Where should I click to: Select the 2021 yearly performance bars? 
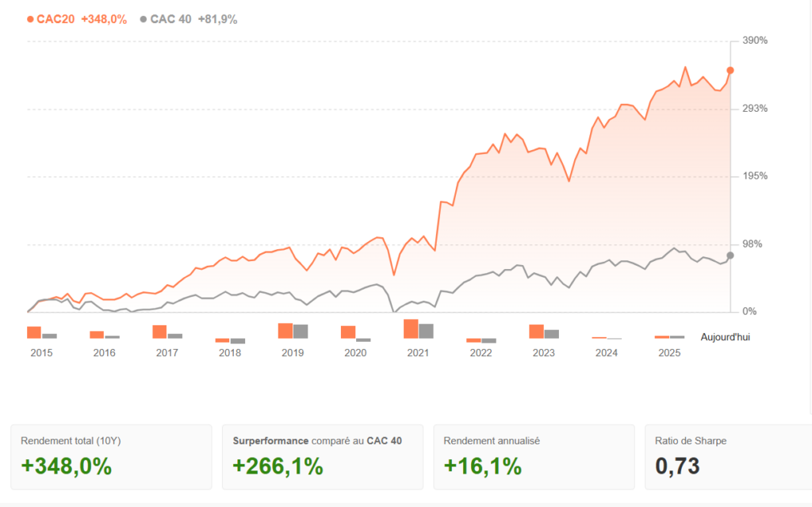(419, 329)
